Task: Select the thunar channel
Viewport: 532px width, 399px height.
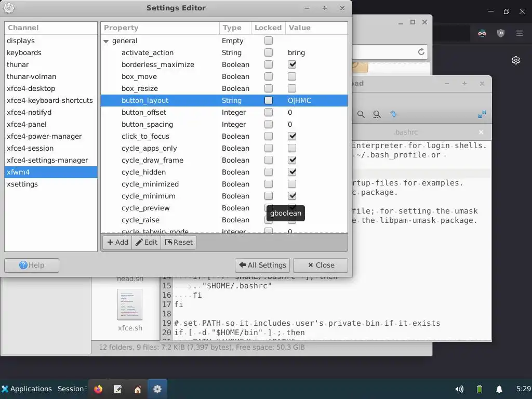Action: (x=51, y=64)
